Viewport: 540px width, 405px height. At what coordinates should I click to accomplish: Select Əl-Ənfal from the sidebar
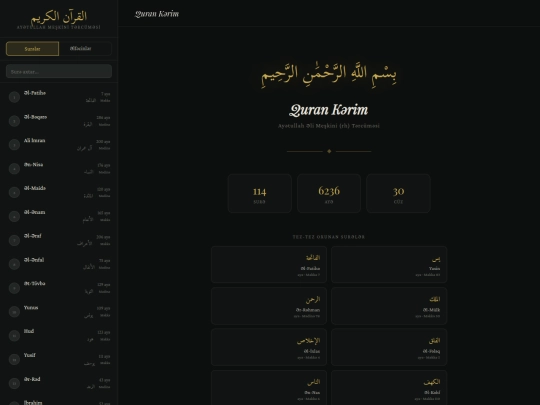[59, 264]
